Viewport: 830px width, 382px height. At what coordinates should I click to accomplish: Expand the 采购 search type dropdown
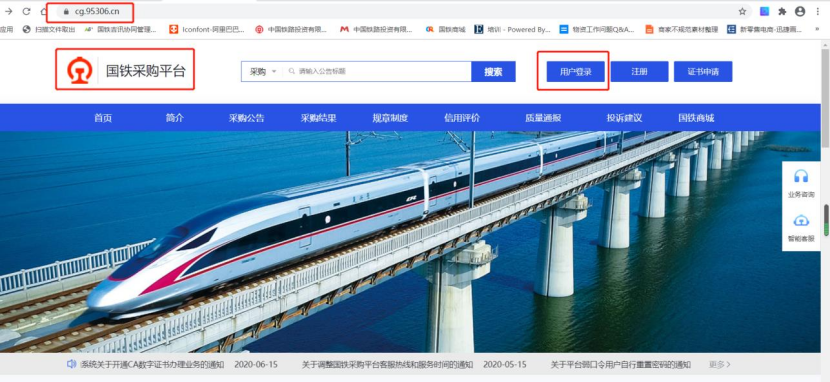tap(263, 71)
